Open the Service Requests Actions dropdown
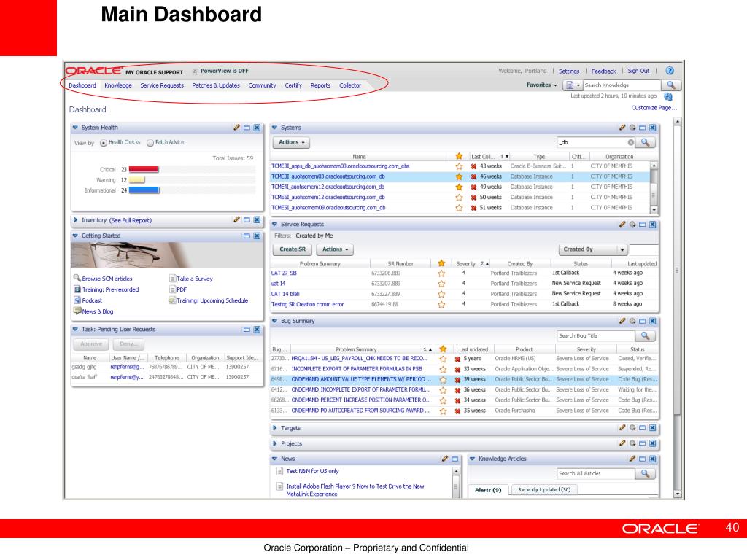Image resolution: width=747 pixels, height=560 pixels. [335, 249]
